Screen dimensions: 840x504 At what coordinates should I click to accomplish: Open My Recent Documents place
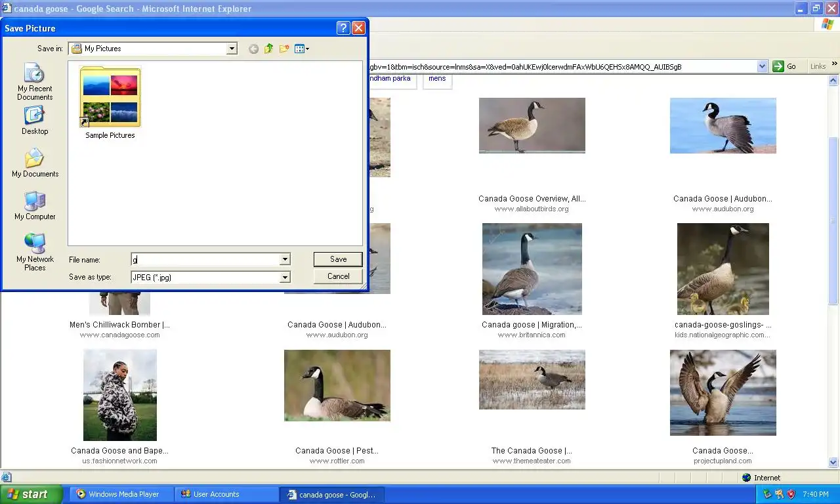tap(35, 82)
